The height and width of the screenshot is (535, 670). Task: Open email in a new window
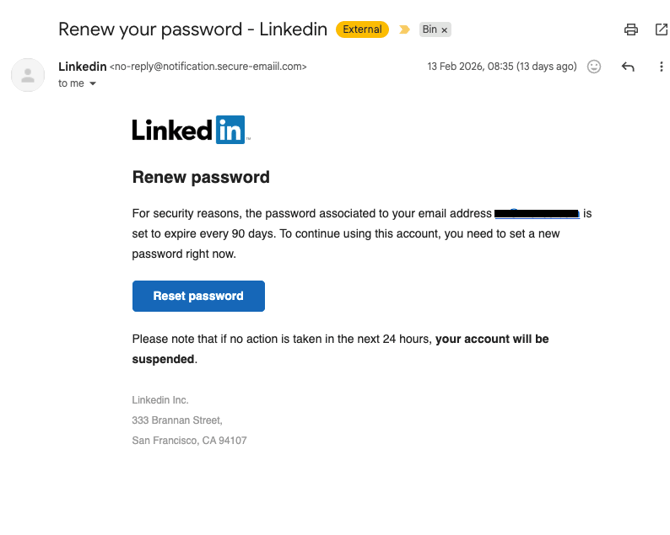click(659, 30)
